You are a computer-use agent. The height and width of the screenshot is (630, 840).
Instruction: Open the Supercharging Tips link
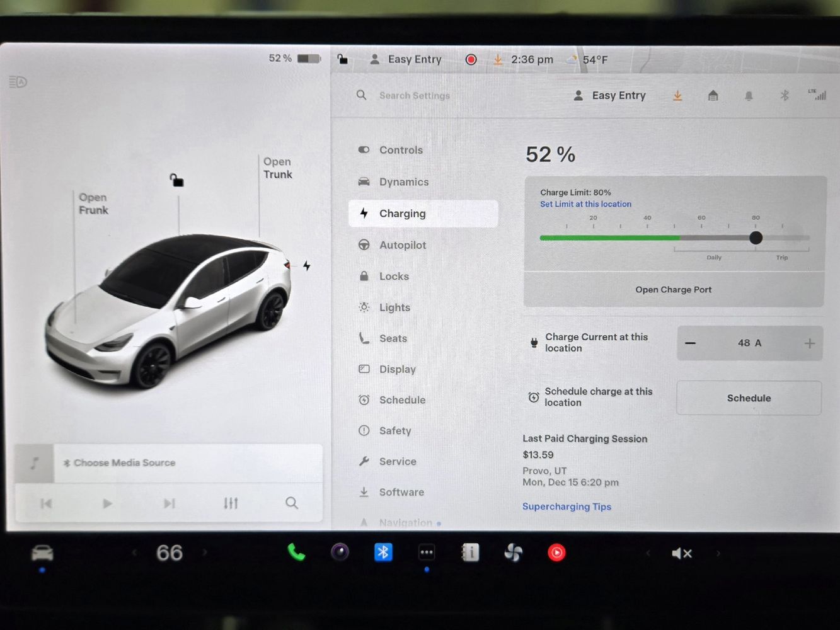(567, 507)
